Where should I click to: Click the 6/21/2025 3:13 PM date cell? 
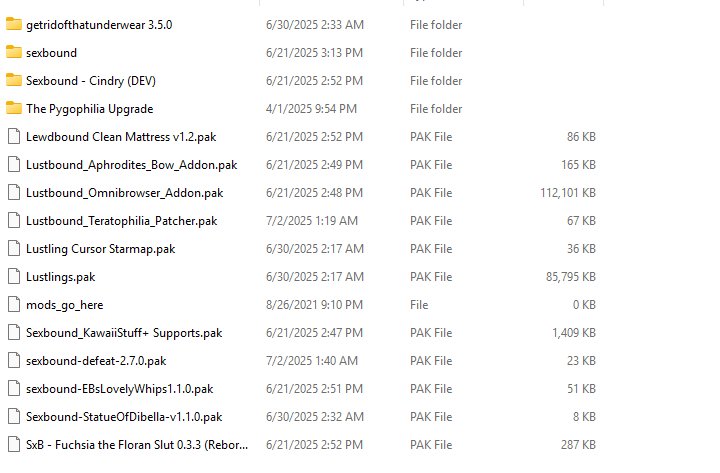[x=314, y=53]
